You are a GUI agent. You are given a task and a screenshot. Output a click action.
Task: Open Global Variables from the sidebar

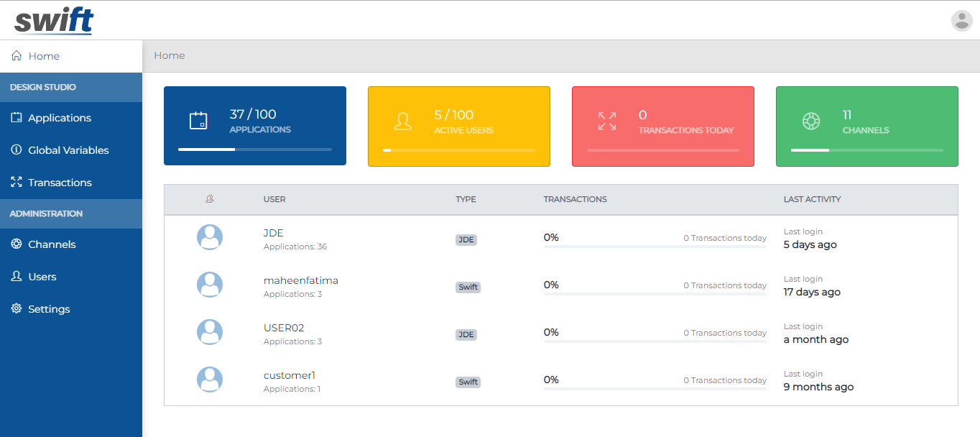coord(16,149)
